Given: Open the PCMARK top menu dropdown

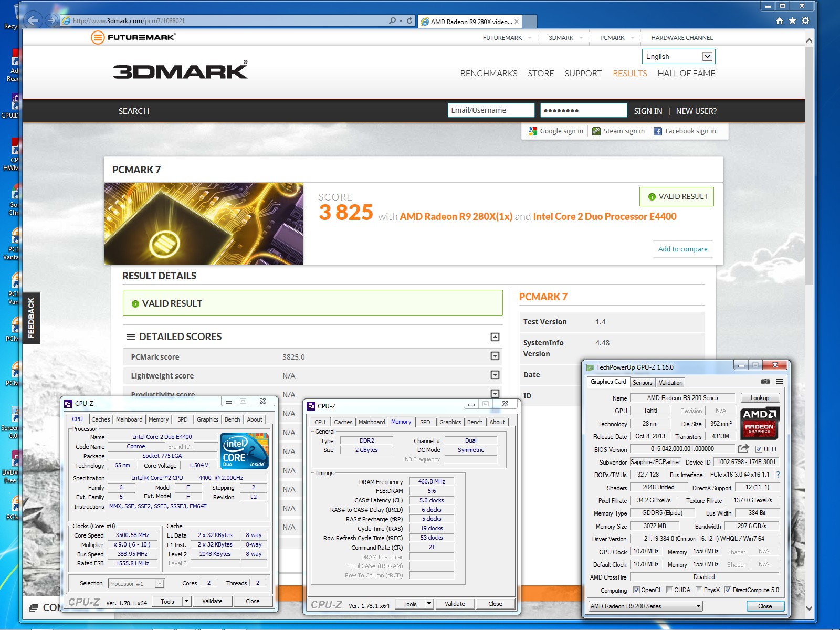Looking at the screenshot, I should click(x=617, y=38).
